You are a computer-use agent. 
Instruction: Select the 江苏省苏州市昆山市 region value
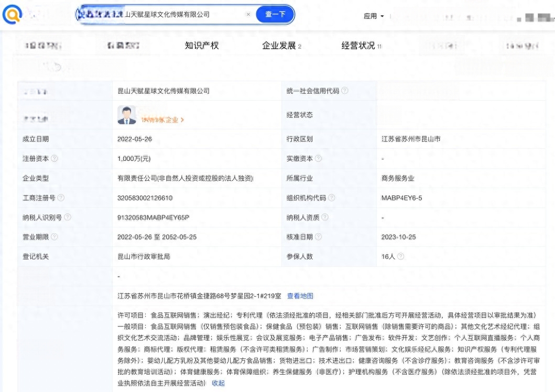(x=411, y=139)
